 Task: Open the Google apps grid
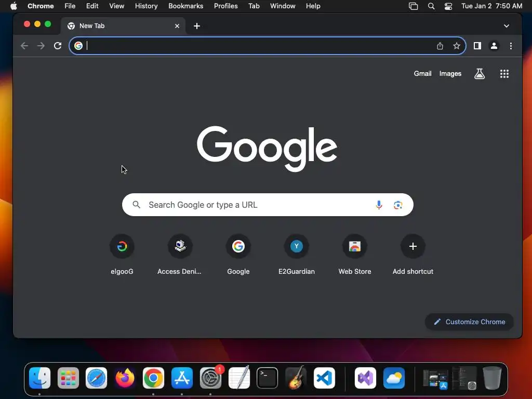pyautogui.click(x=504, y=74)
